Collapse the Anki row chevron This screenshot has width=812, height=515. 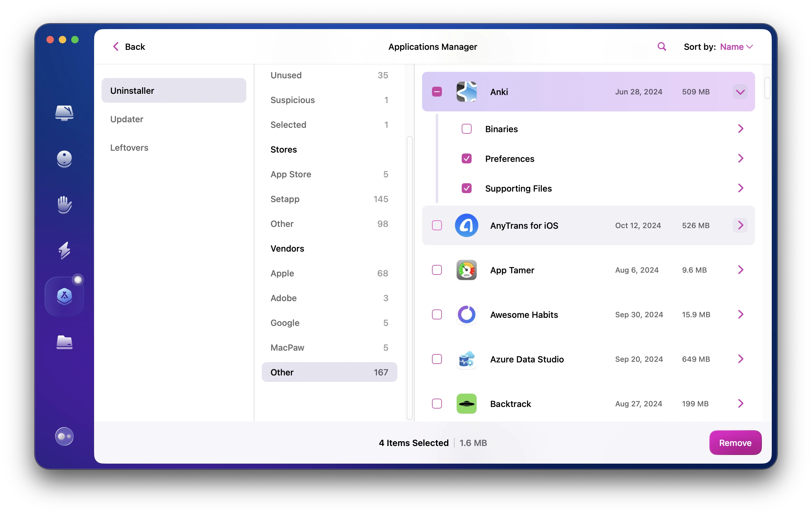click(x=740, y=92)
